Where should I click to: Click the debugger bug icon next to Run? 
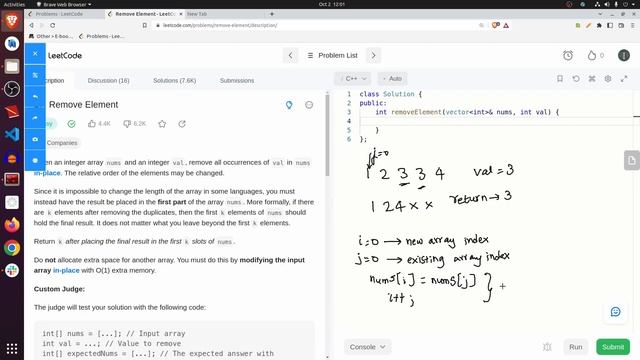(547, 347)
